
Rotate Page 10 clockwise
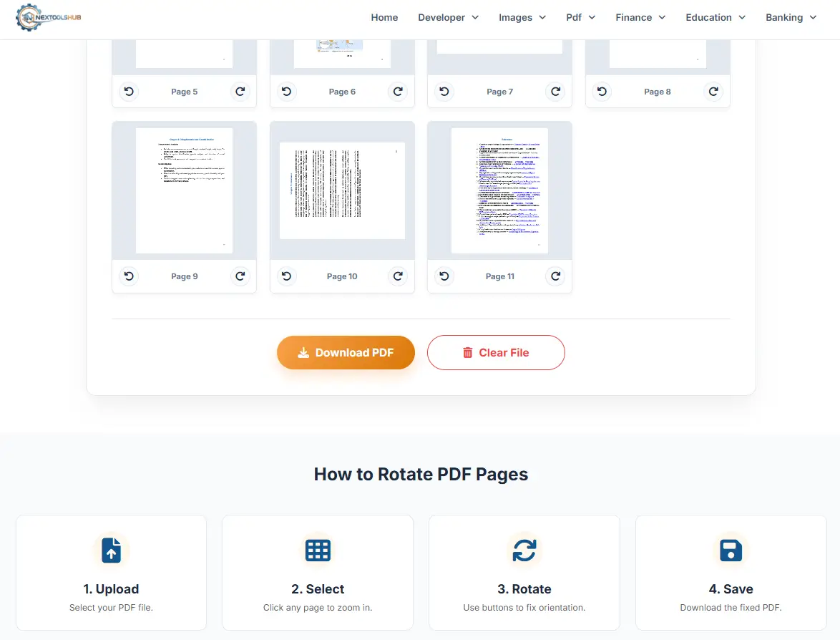398,276
